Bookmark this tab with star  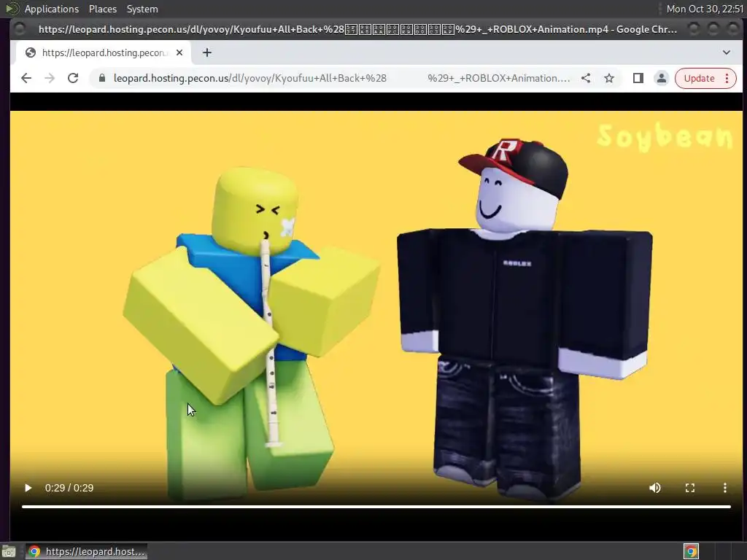[x=609, y=78]
